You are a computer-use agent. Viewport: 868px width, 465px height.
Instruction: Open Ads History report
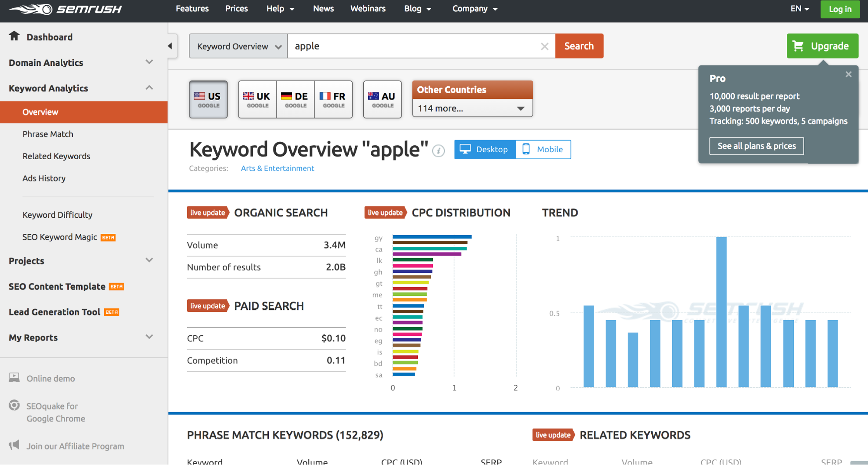(44, 178)
